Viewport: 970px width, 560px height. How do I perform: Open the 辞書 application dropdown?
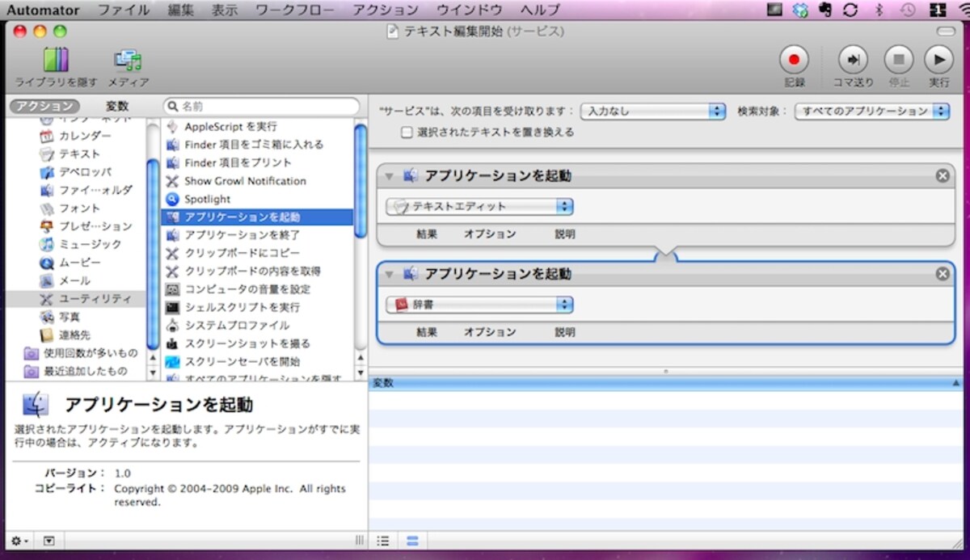(479, 305)
